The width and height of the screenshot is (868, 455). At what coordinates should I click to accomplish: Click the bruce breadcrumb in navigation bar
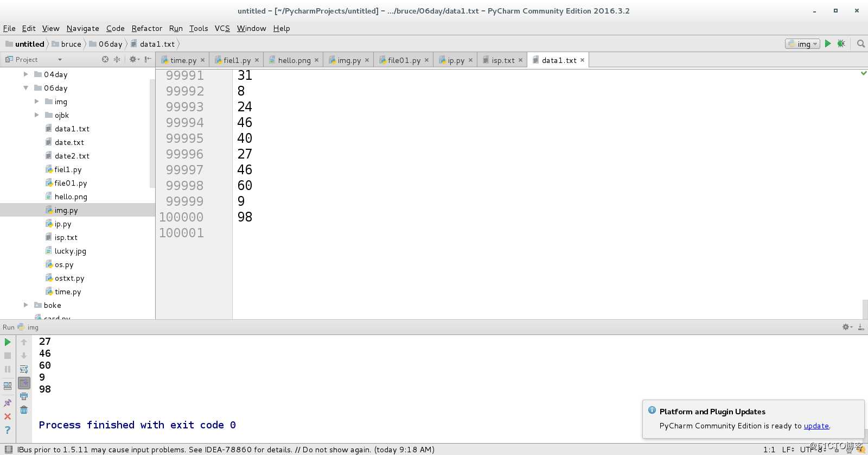[67, 44]
